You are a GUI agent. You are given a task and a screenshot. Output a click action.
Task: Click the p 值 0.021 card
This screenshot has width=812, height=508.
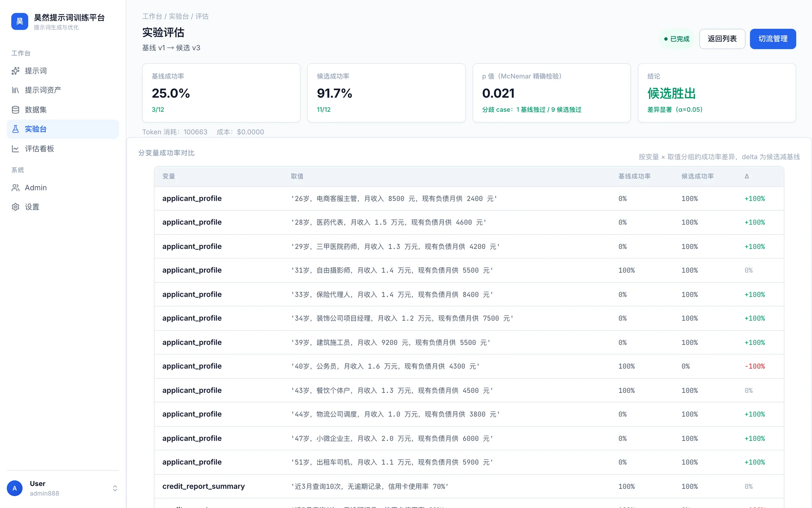point(551,92)
